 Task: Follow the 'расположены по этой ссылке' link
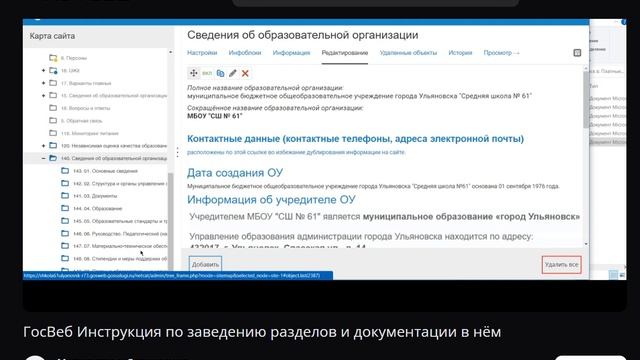pos(296,152)
